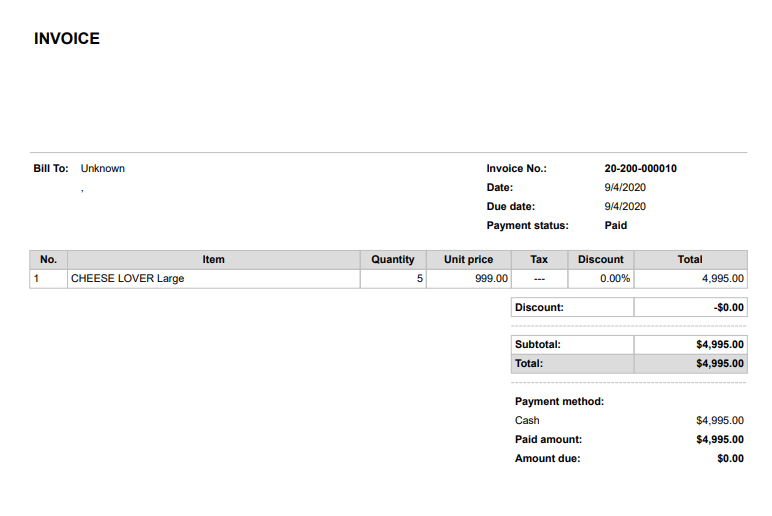
Task: Select the Quantity column header
Action: click(392, 259)
